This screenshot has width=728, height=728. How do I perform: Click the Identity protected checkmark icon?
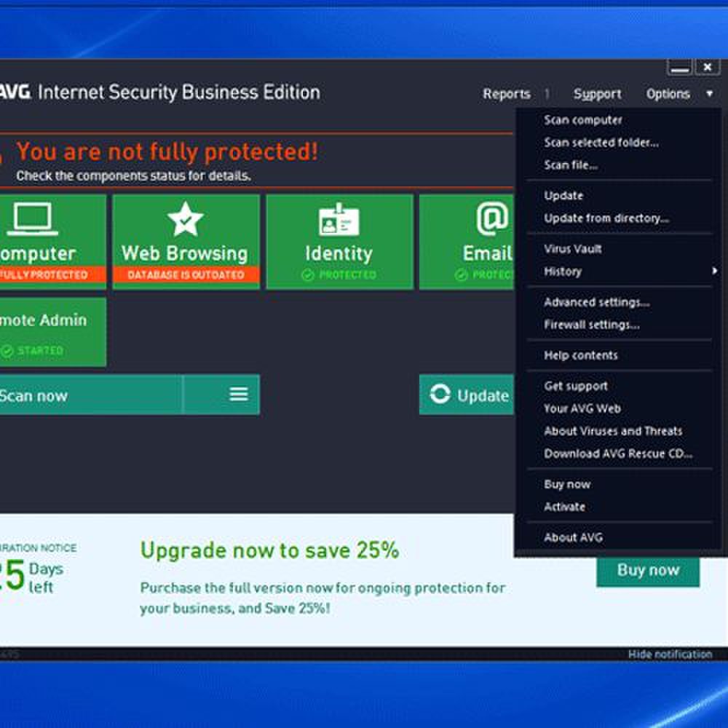pyautogui.click(x=307, y=275)
